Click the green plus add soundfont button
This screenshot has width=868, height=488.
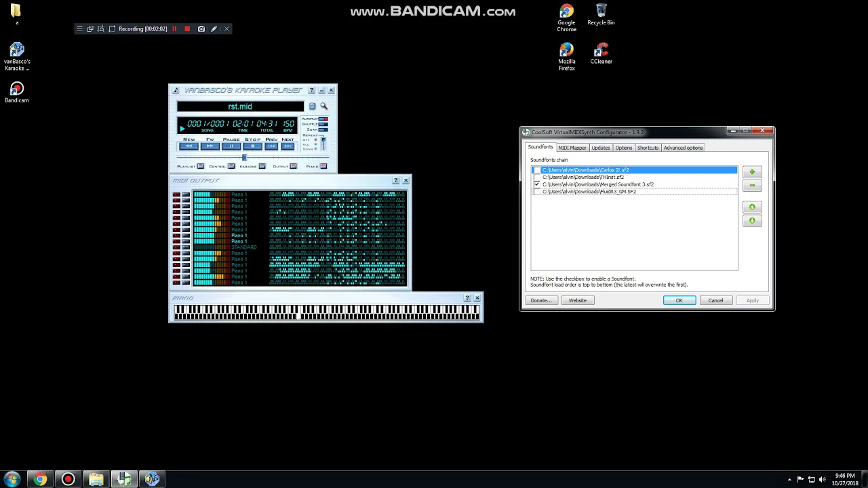coord(752,172)
